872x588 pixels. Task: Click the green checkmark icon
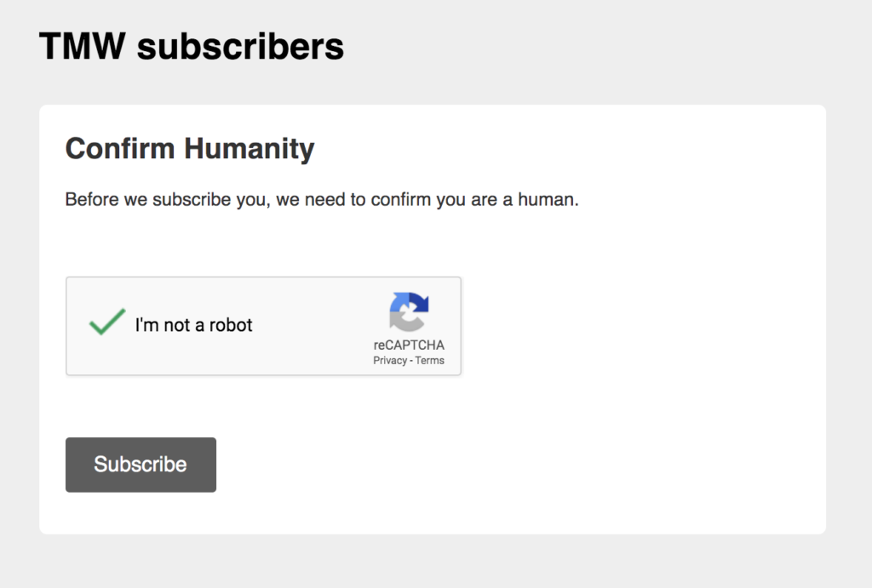point(106,322)
